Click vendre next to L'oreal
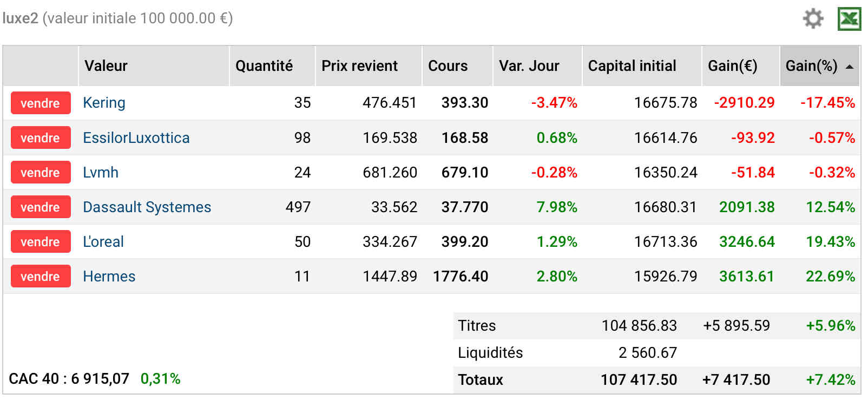 point(41,241)
